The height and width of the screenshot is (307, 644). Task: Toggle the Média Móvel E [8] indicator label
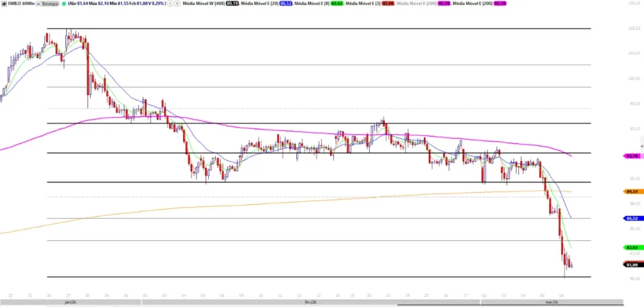pos(311,3)
